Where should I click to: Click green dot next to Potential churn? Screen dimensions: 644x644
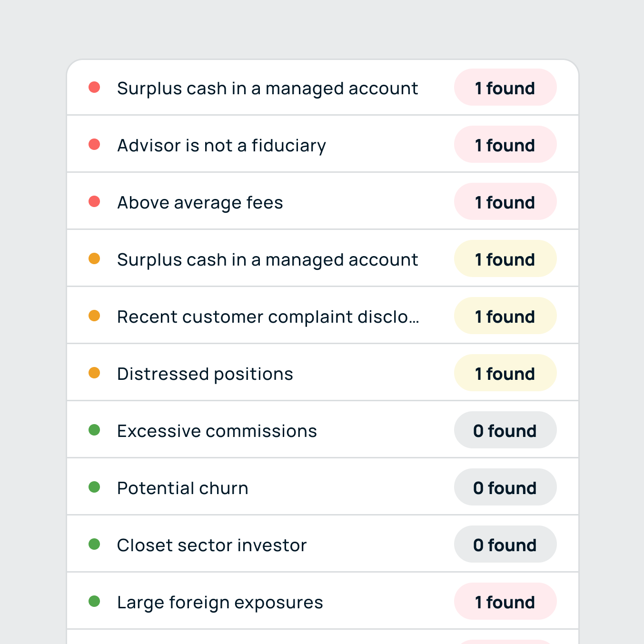coord(94,487)
